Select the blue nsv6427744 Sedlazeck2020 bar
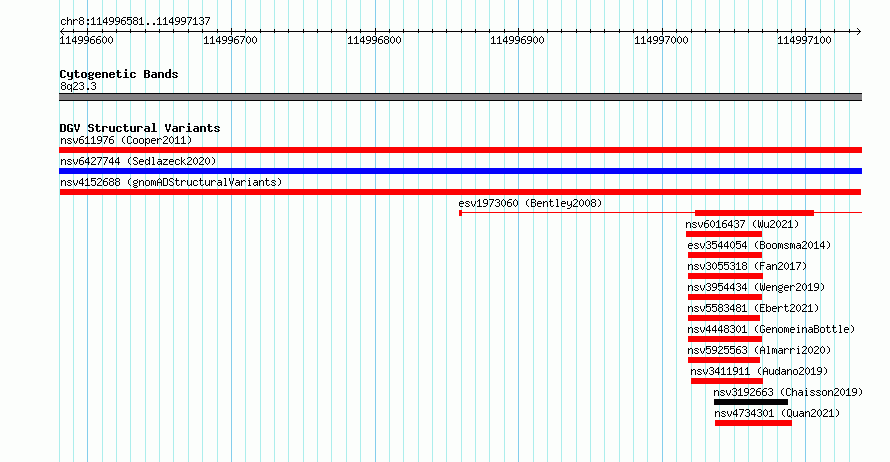Viewport: 890px width, 462px height. point(460,171)
